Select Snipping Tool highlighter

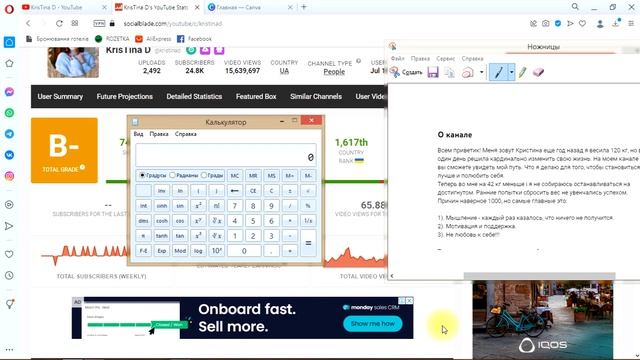[523, 72]
